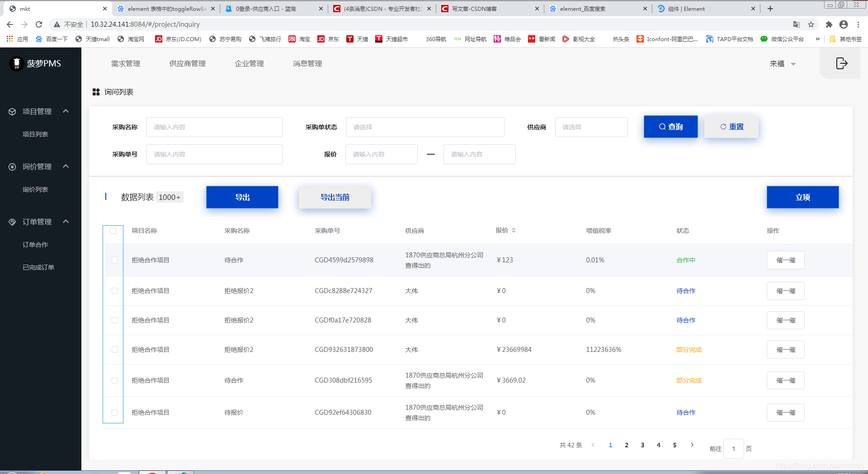Screen dimensions: 868x474
Task: Open the browser extensions puzzle icon
Action: click(x=829, y=24)
